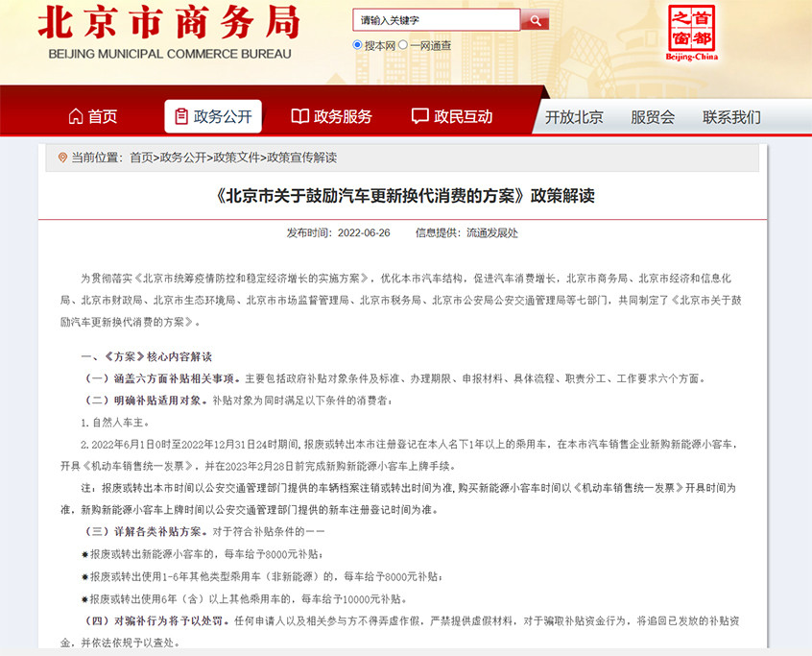This screenshot has height=656, width=812.
Task: Select the 一网通查 radio button
Action: [403, 45]
